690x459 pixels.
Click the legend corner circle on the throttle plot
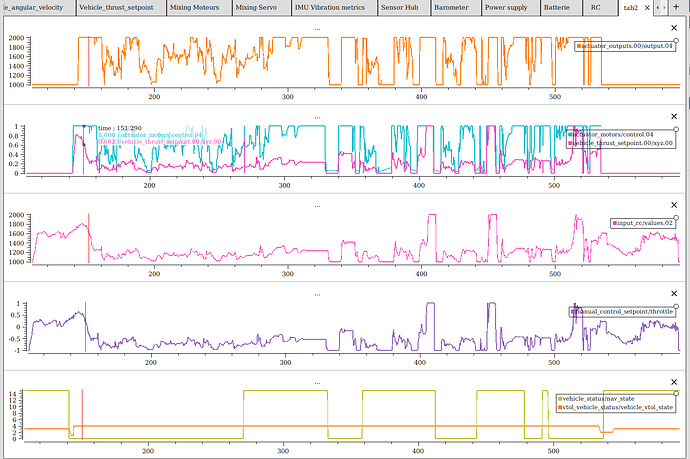pyautogui.click(x=676, y=306)
